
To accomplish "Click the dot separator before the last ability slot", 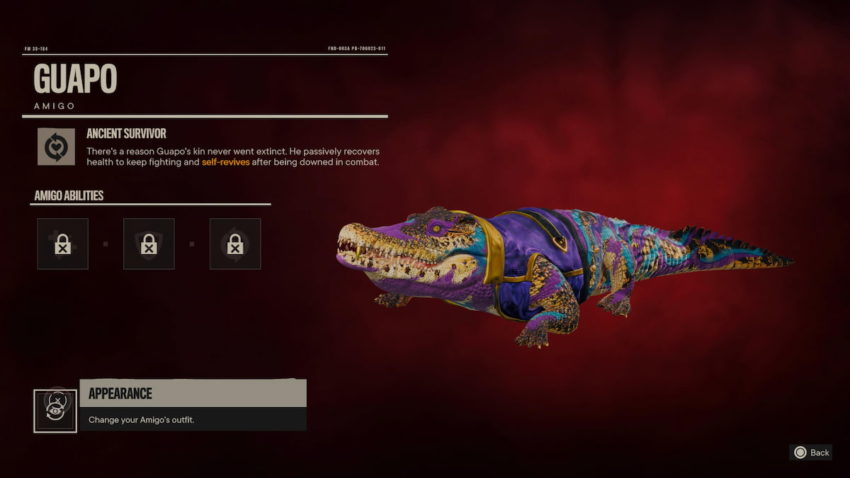I will click(x=192, y=244).
